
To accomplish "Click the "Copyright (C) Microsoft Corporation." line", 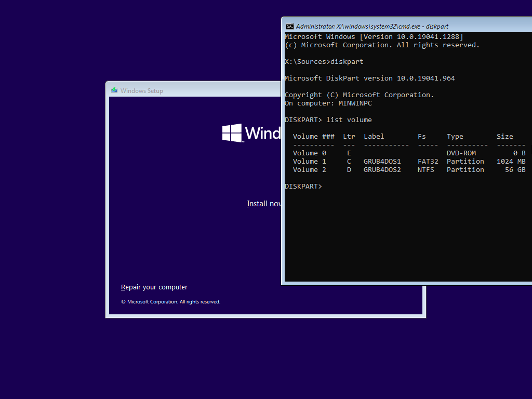I will (360, 95).
